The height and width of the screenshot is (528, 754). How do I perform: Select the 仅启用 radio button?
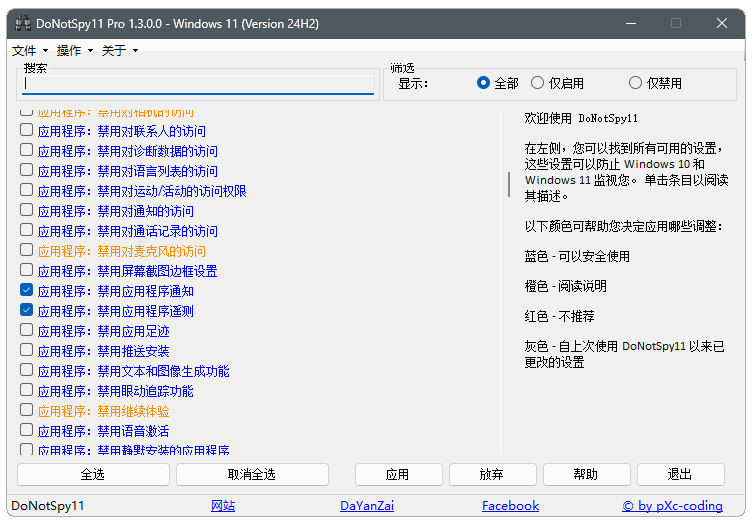[x=538, y=83]
